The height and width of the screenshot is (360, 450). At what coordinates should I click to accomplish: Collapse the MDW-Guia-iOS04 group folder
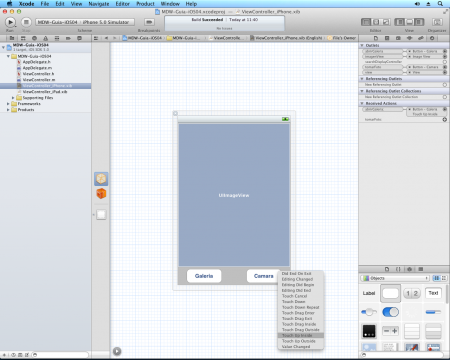click(x=8, y=56)
